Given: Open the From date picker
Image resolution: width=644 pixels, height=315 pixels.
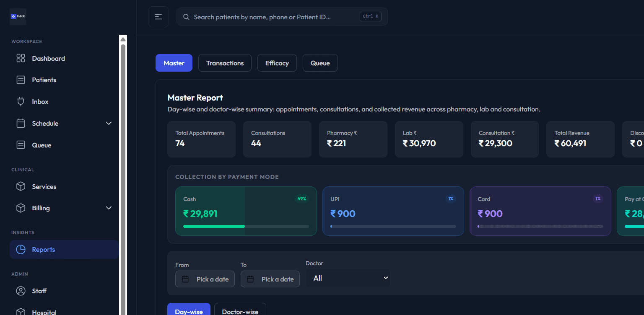Looking at the screenshot, I should click(205, 279).
